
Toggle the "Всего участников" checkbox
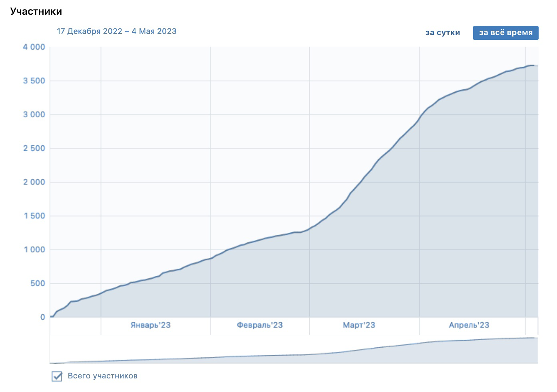pyautogui.click(x=57, y=376)
